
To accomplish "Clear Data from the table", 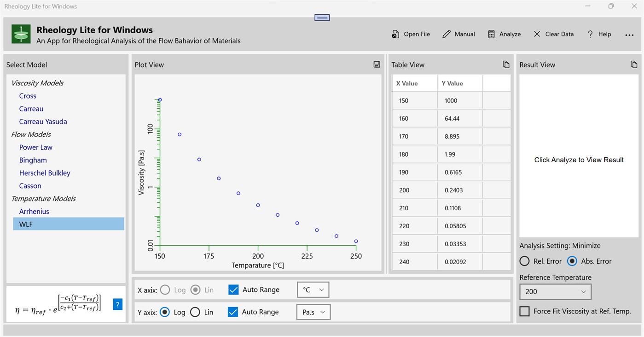I will coord(553,34).
